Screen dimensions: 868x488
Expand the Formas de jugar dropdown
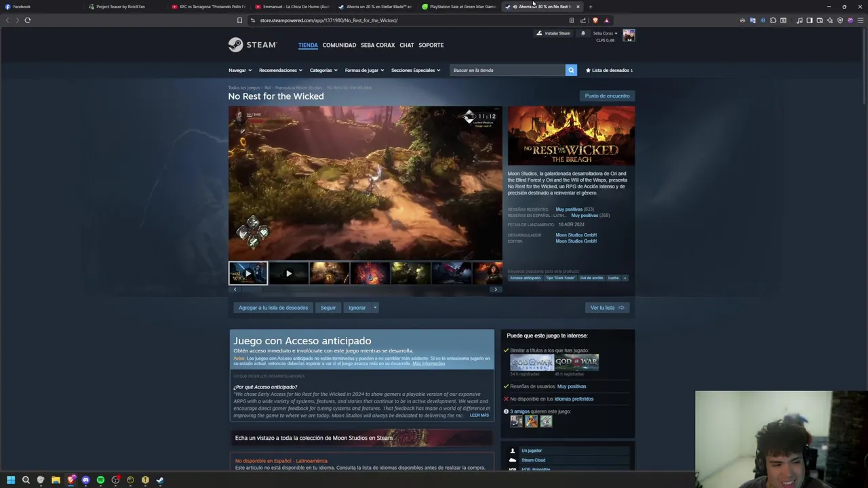(364, 70)
